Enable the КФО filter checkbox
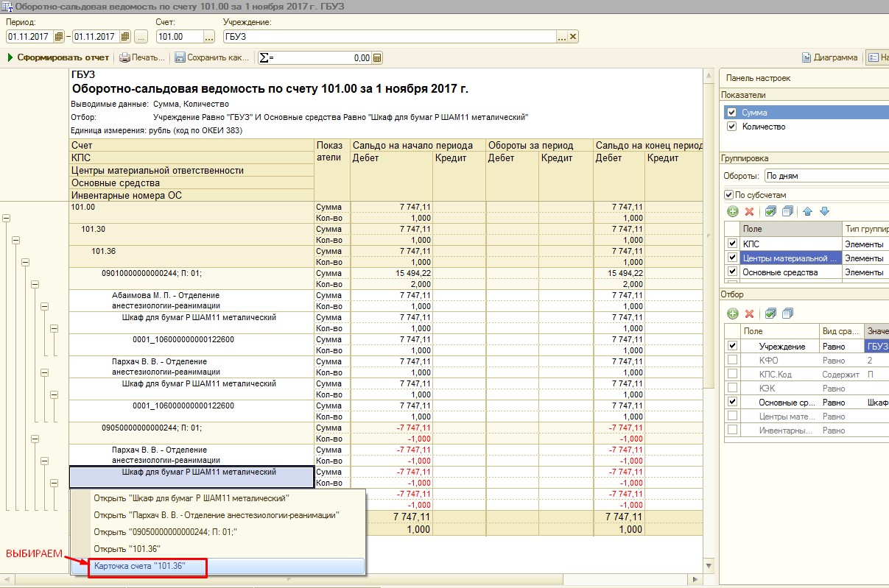 (732, 361)
